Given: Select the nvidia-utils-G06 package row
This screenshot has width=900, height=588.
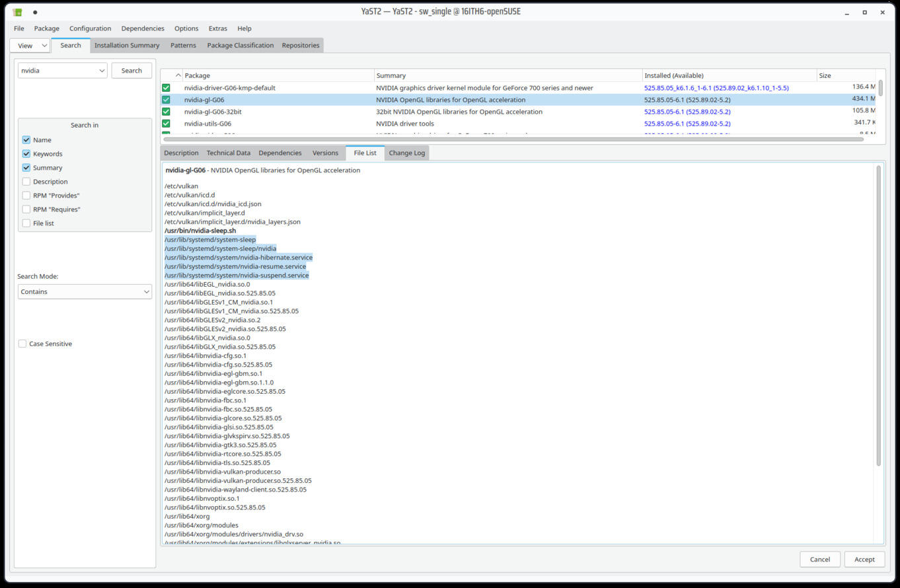Looking at the screenshot, I should pos(518,124).
